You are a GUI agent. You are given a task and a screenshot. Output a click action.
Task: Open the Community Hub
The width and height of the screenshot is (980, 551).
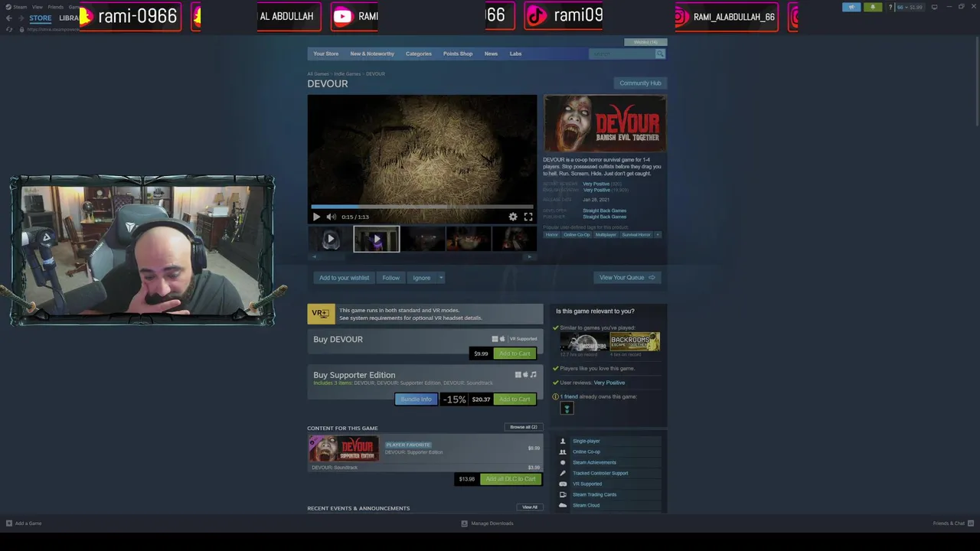coord(640,83)
